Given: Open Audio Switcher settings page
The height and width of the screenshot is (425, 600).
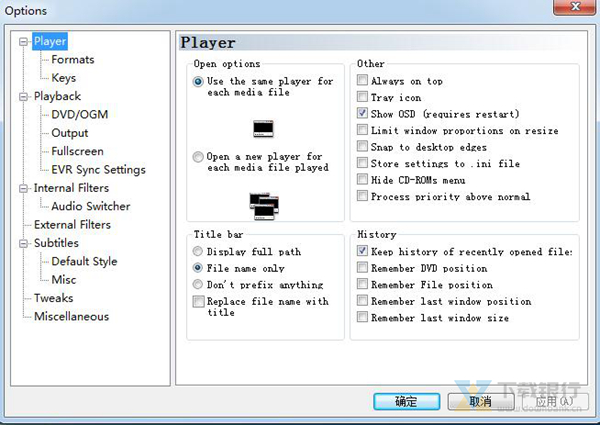Looking at the screenshot, I should click(x=91, y=207).
